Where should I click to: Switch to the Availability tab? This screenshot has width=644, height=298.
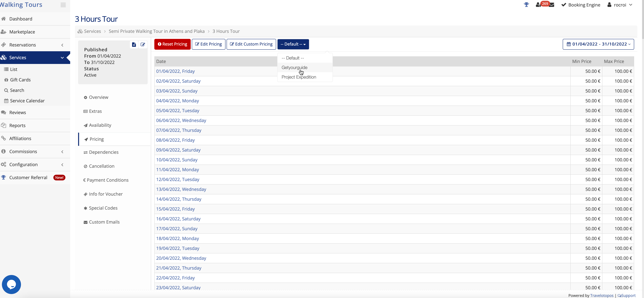(100, 125)
